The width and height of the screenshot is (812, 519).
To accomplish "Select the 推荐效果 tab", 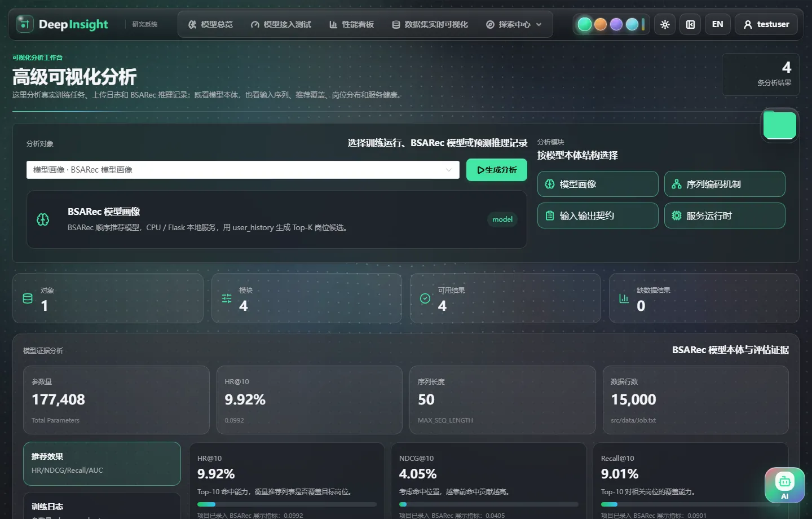I will point(102,464).
